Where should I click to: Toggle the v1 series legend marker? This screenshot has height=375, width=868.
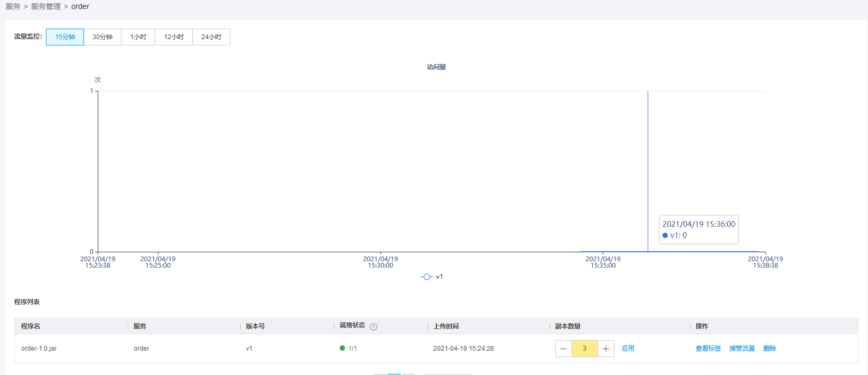point(427,277)
